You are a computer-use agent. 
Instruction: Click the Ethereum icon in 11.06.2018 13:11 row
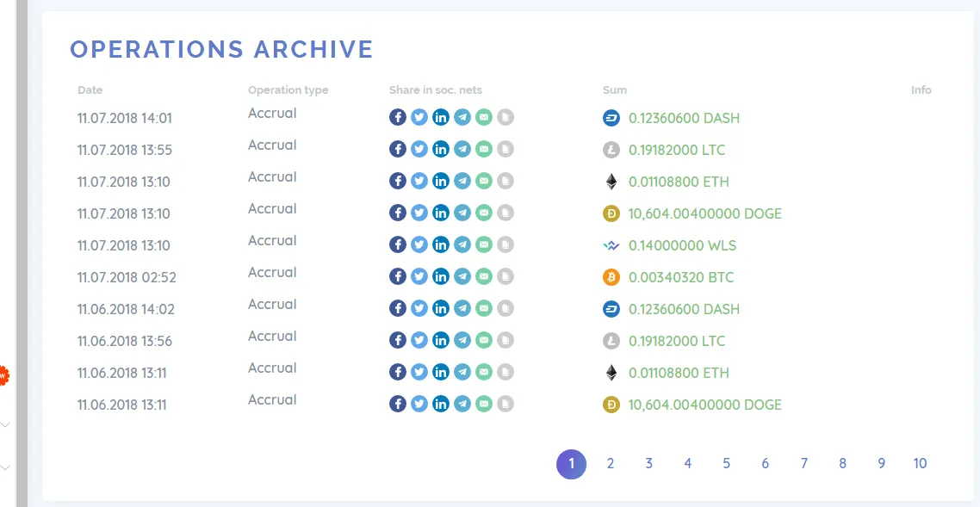coord(611,373)
